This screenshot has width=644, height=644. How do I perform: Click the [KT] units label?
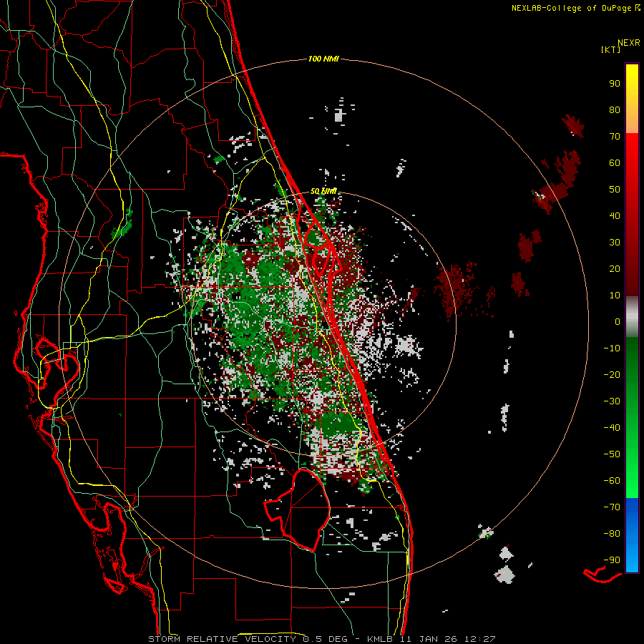(x=610, y=49)
